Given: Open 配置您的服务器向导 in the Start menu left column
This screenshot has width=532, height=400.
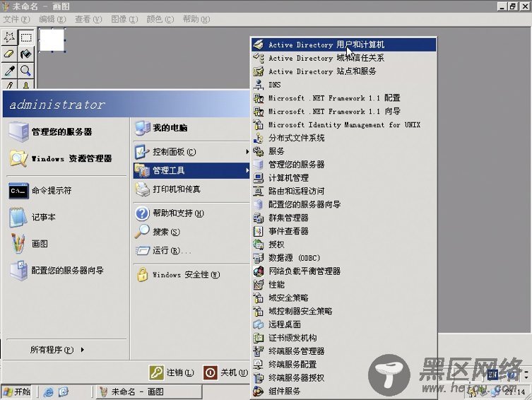Looking at the screenshot, I should point(66,271).
